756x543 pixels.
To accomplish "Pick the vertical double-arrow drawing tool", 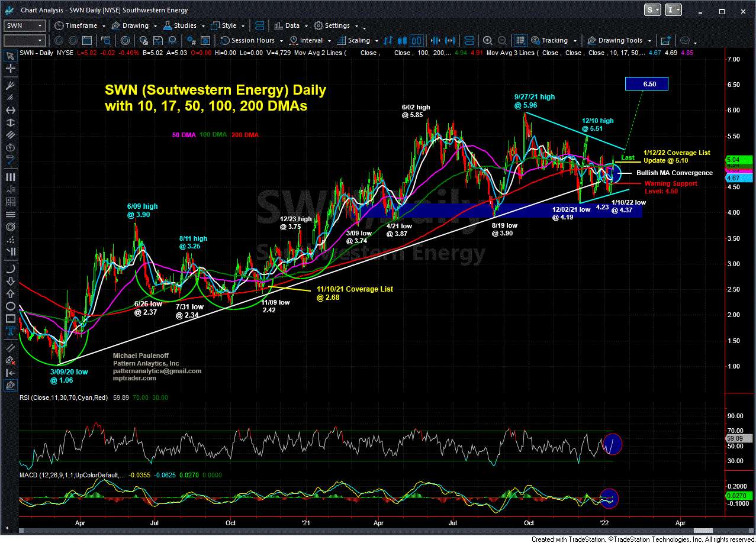I will [10, 124].
